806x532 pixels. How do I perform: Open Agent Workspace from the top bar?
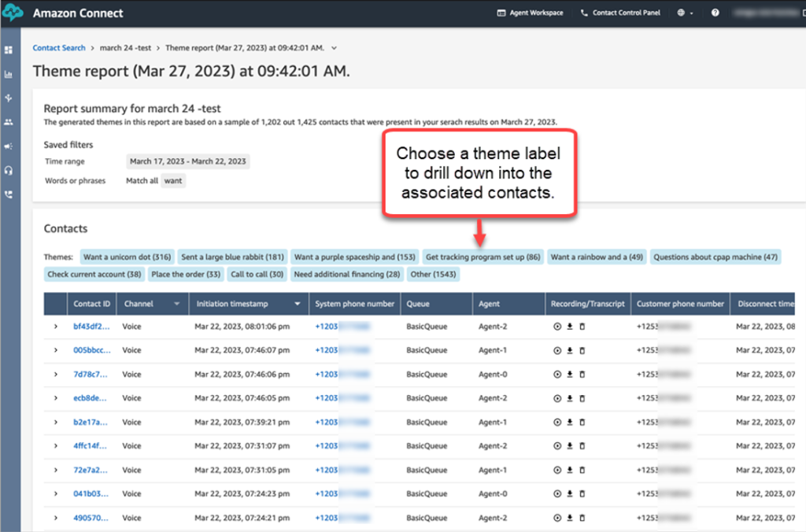coord(530,13)
